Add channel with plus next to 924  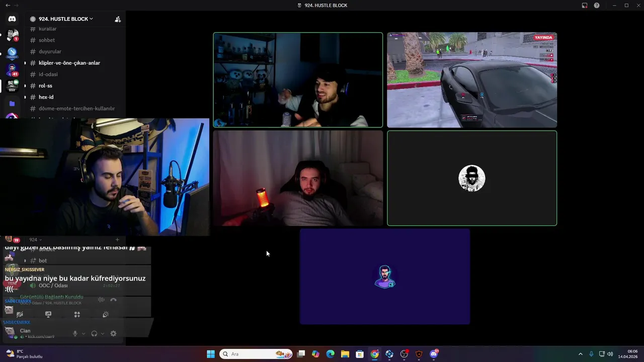(117, 240)
